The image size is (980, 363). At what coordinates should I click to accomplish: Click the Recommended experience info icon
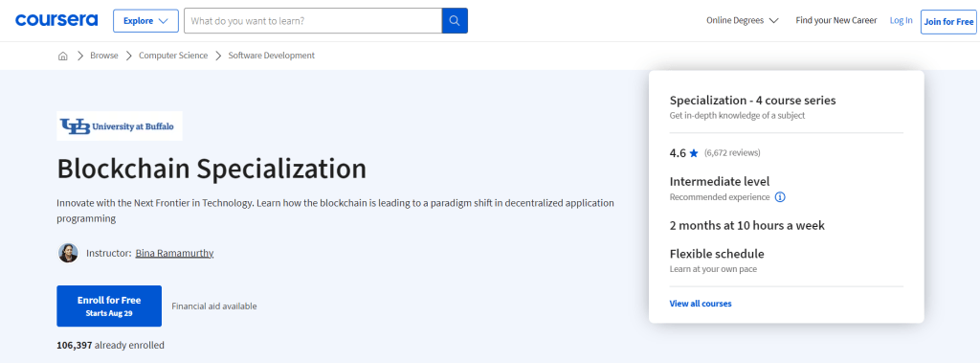780,197
